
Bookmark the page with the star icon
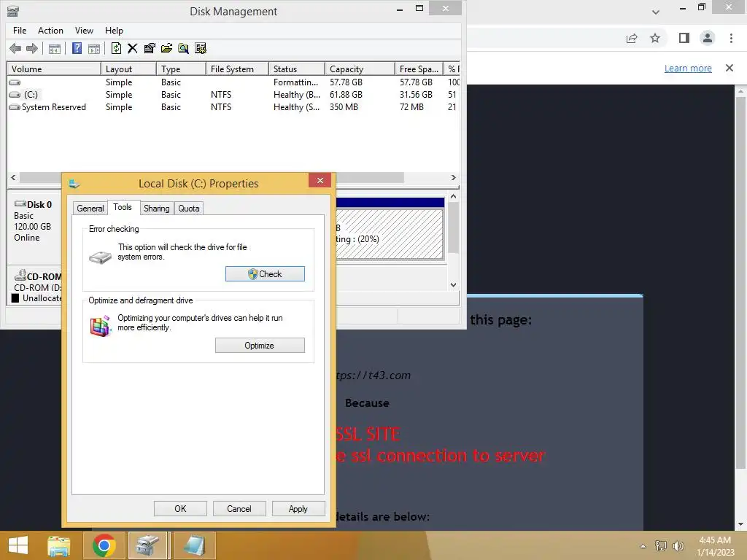[655, 38]
